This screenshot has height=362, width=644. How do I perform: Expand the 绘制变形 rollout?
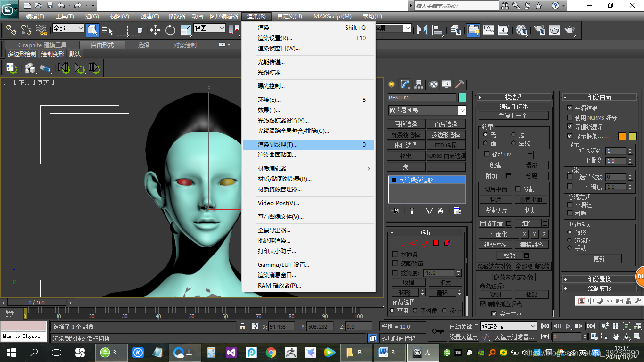pyautogui.click(x=599, y=288)
